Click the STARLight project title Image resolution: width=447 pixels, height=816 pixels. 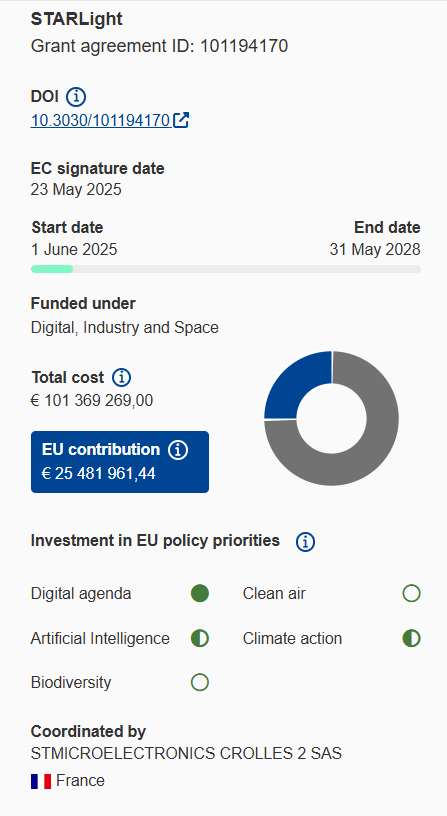(76, 19)
